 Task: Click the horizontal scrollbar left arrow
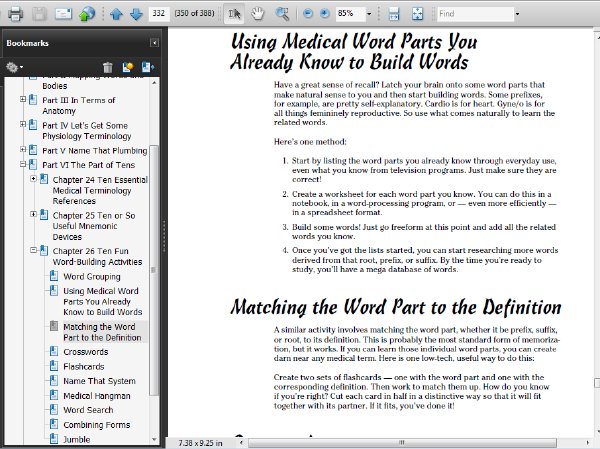[241, 443]
